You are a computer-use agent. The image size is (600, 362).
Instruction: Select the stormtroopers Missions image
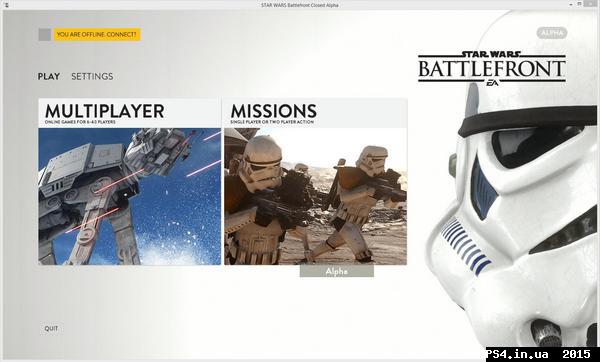(x=315, y=196)
